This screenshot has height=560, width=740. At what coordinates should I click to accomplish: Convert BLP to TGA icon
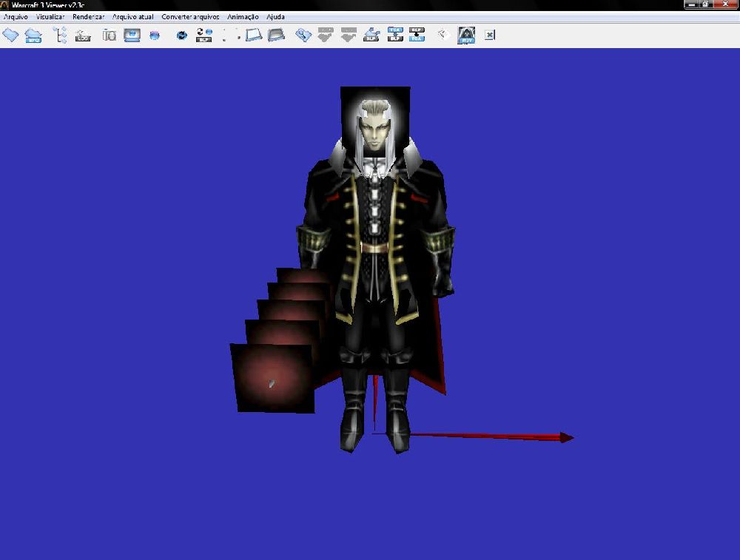[x=417, y=35]
